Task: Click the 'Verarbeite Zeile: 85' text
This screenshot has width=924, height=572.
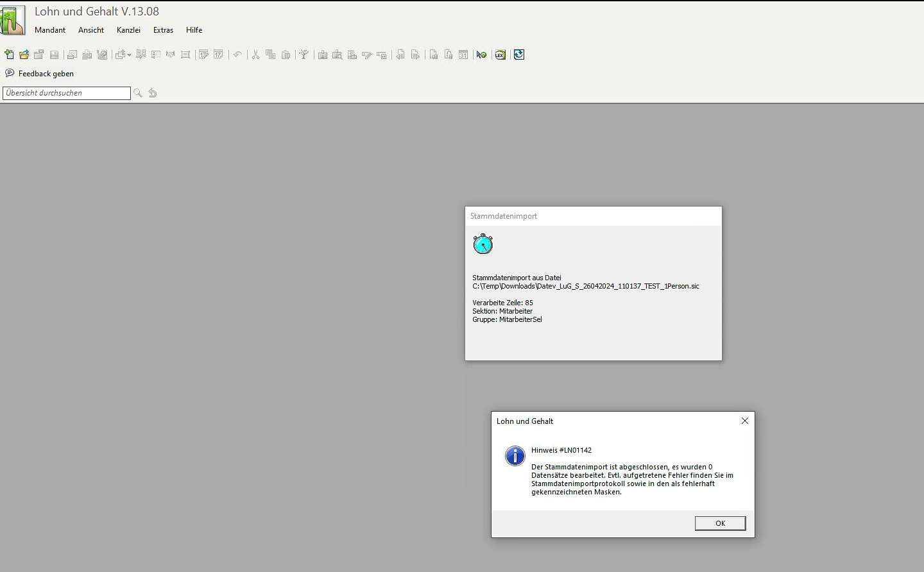Action: click(x=502, y=303)
